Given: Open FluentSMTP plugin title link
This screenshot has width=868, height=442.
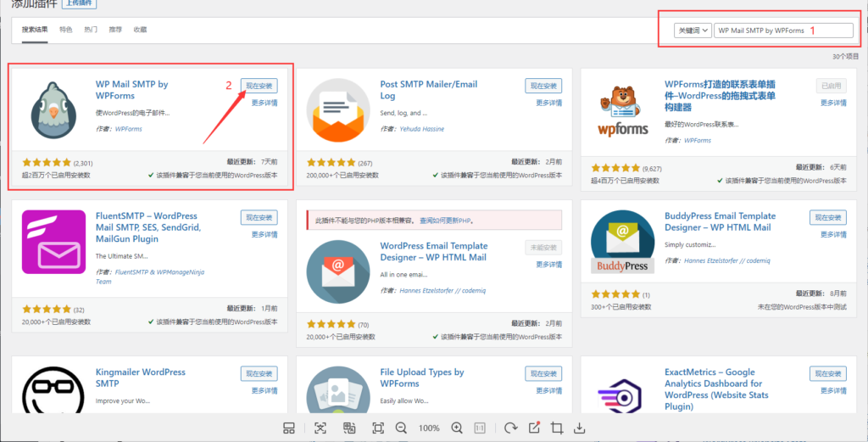Looking at the screenshot, I should (x=148, y=227).
